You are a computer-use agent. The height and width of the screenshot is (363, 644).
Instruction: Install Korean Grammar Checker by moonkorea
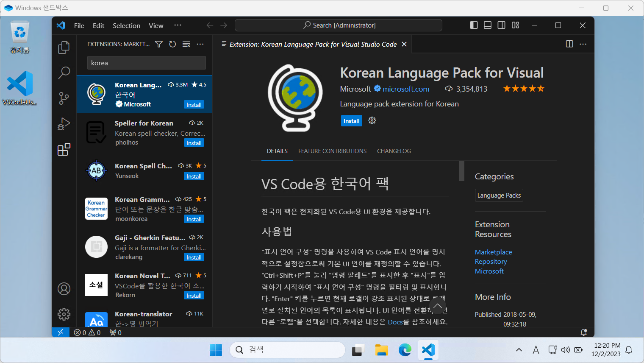tap(194, 219)
